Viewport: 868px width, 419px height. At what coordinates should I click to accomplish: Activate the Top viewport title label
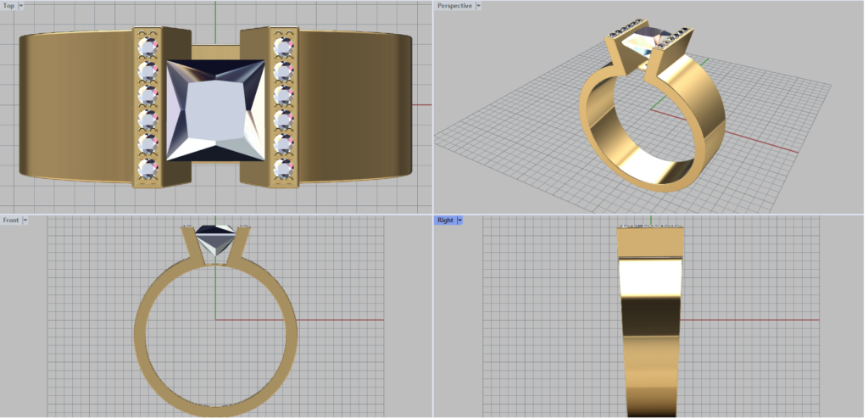point(8,5)
